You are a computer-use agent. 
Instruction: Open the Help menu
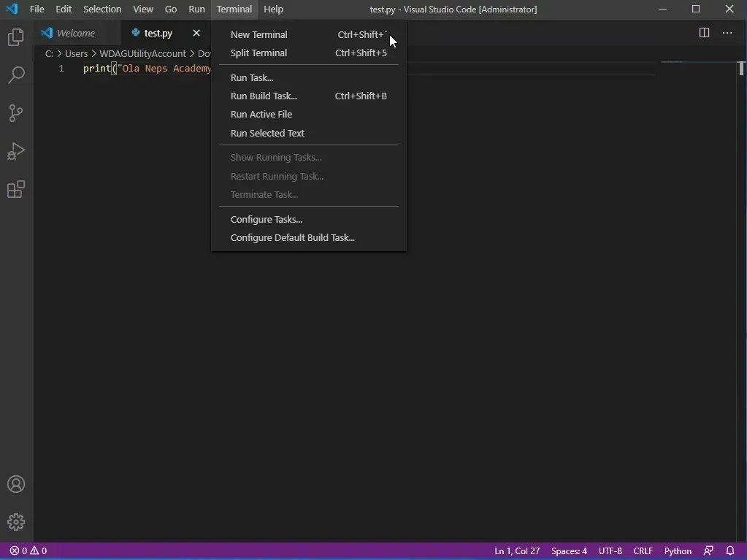[273, 9]
